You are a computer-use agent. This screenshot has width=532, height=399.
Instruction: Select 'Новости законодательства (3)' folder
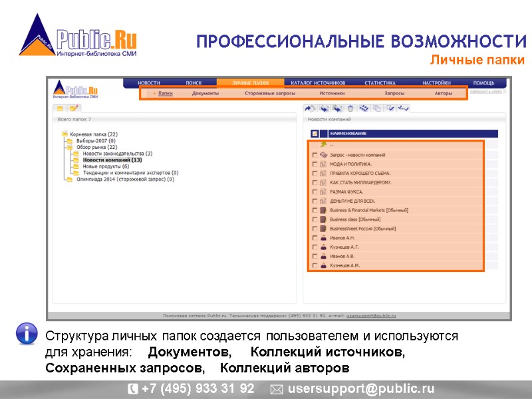coord(118,154)
